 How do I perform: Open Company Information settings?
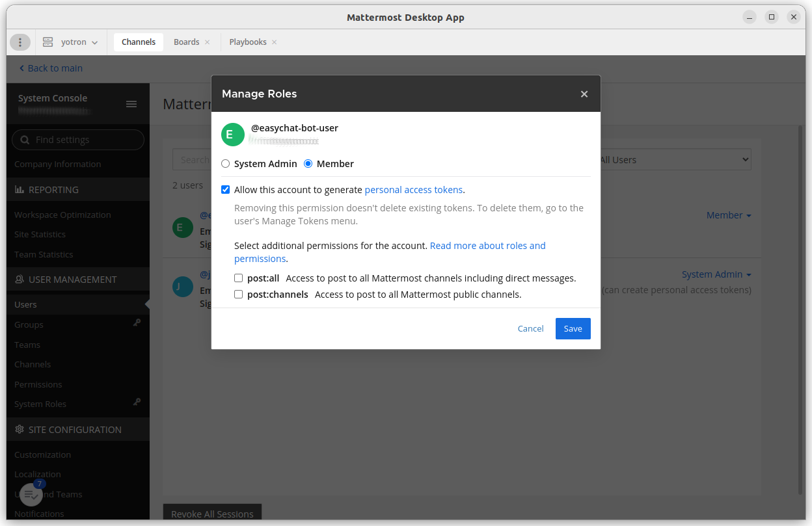click(58, 164)
